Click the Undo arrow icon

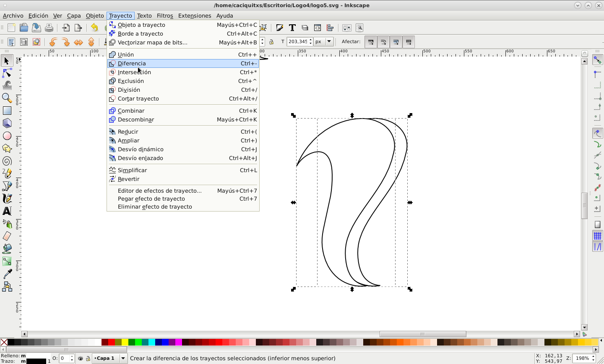94,28
